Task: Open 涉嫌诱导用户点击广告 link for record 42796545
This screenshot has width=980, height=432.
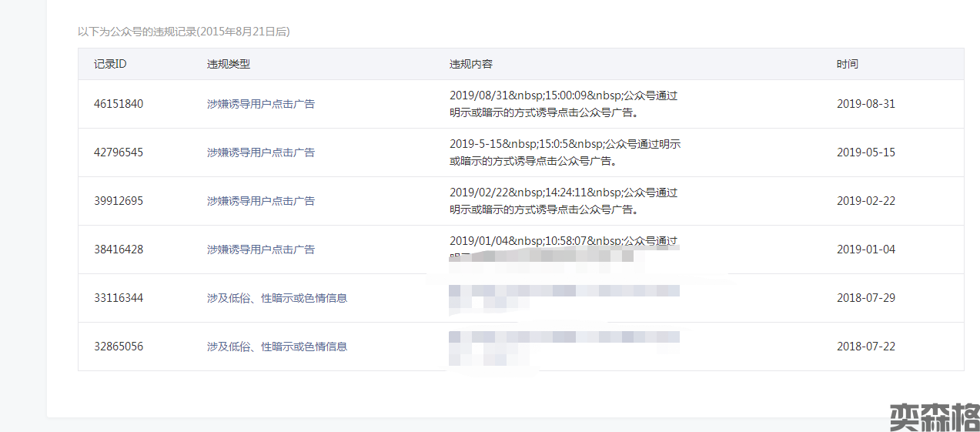Action: (x=261, y=152)
